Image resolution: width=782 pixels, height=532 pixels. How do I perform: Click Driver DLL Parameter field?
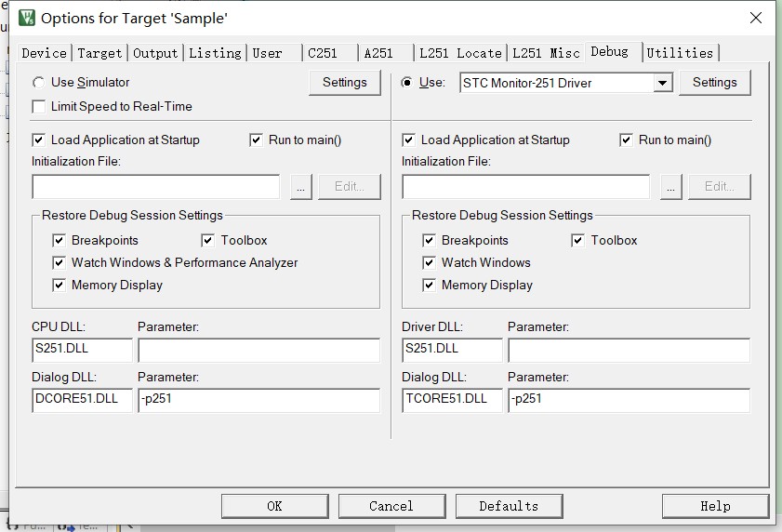point(629,350)
